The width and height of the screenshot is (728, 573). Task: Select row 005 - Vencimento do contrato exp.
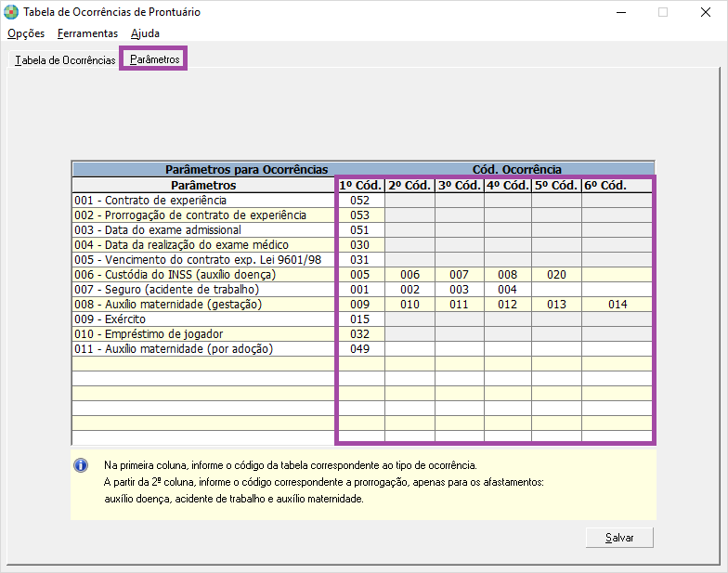click(x=203, y=260)
